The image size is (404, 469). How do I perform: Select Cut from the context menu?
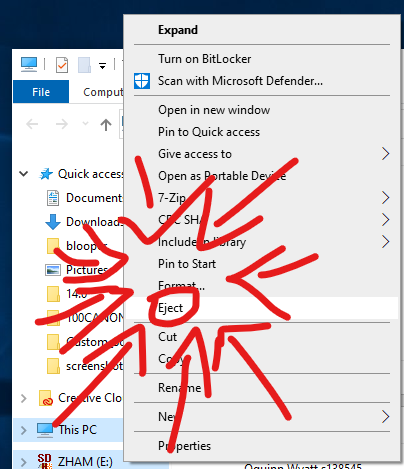[x=167, y=337]
